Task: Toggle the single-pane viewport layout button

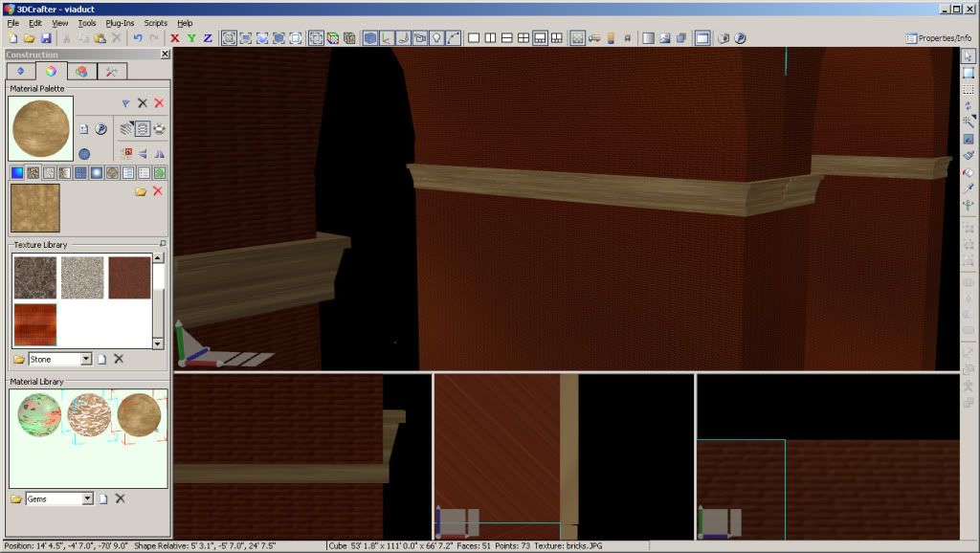Action: coord(474,38)
